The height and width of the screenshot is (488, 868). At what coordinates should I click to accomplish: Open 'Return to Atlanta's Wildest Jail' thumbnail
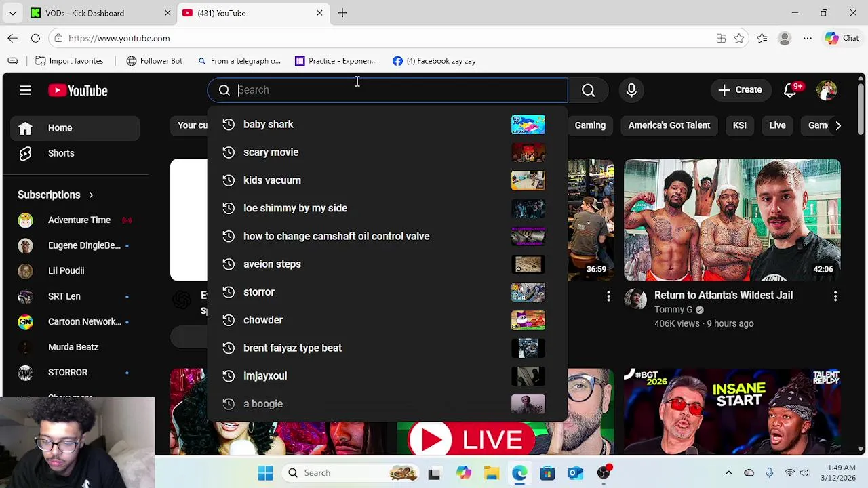tap(732, 220)
